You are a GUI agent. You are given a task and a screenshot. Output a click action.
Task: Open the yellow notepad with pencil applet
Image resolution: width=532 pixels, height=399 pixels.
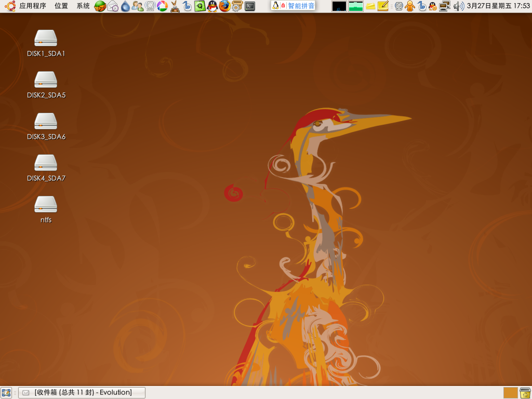tap(383, 6)
